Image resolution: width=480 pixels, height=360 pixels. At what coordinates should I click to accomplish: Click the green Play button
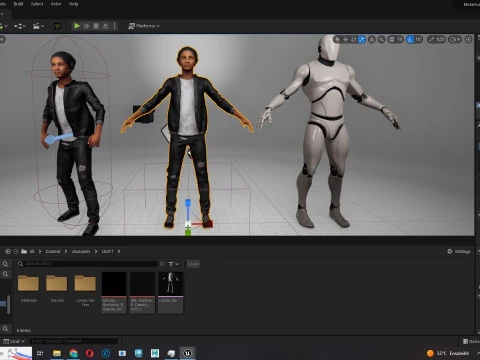point(77,26)
